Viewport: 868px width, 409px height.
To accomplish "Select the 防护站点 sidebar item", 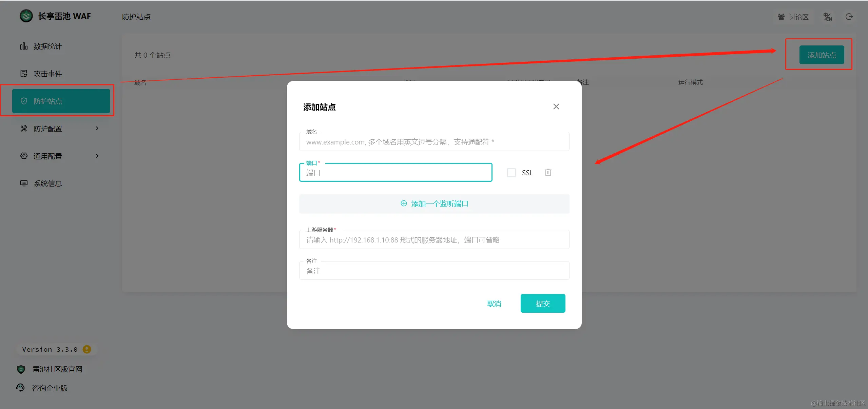I will click(61, 101).
